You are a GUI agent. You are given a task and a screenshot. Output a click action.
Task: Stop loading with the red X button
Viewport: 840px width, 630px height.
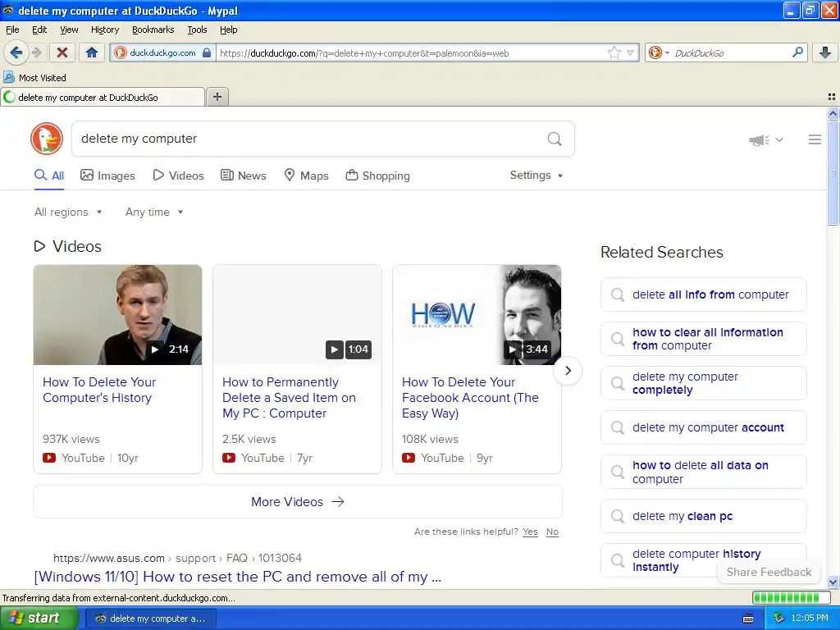(62, 52)
